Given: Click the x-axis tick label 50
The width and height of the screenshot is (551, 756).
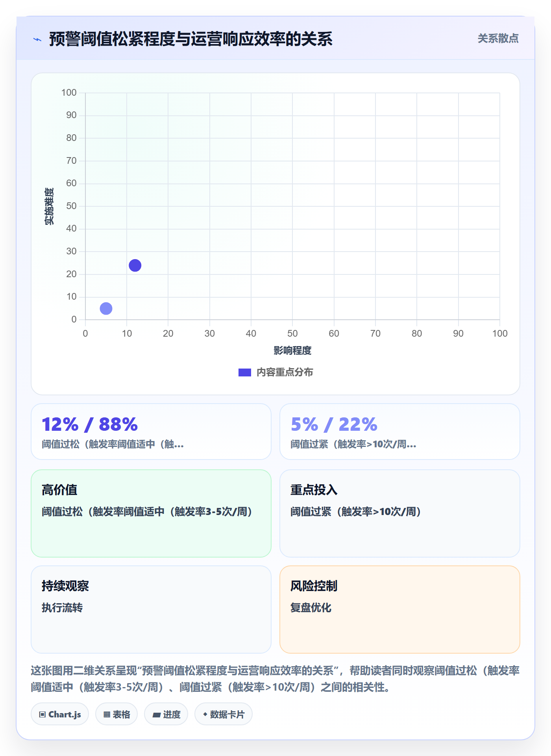Looking at the screenshot, I should 292,334.
